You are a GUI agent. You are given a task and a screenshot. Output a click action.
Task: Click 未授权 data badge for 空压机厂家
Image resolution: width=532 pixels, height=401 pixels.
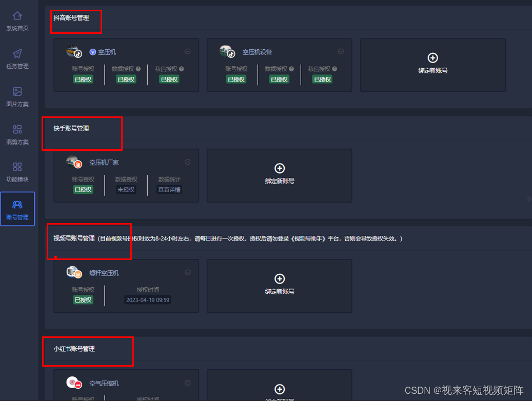point(126,190)
